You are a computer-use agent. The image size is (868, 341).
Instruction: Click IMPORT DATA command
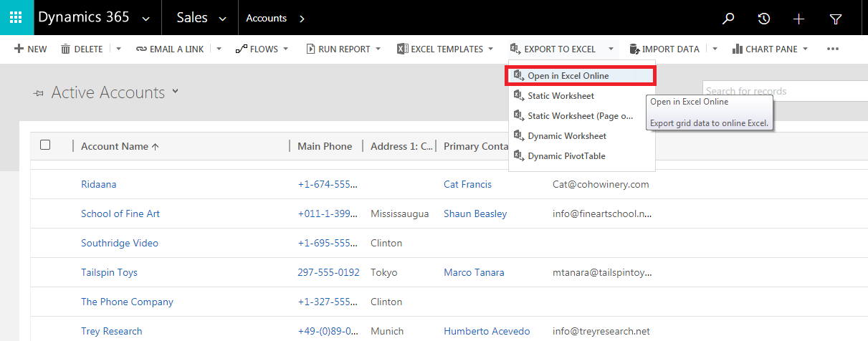pyautogui.click(x=664, y=49)
